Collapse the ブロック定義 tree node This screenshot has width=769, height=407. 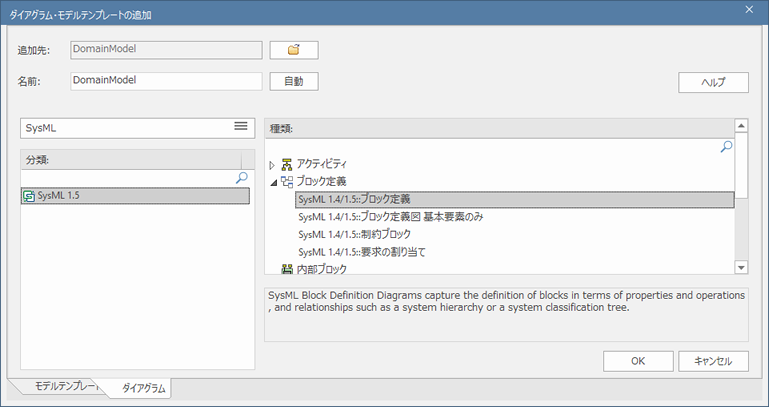tap(273, 183)
